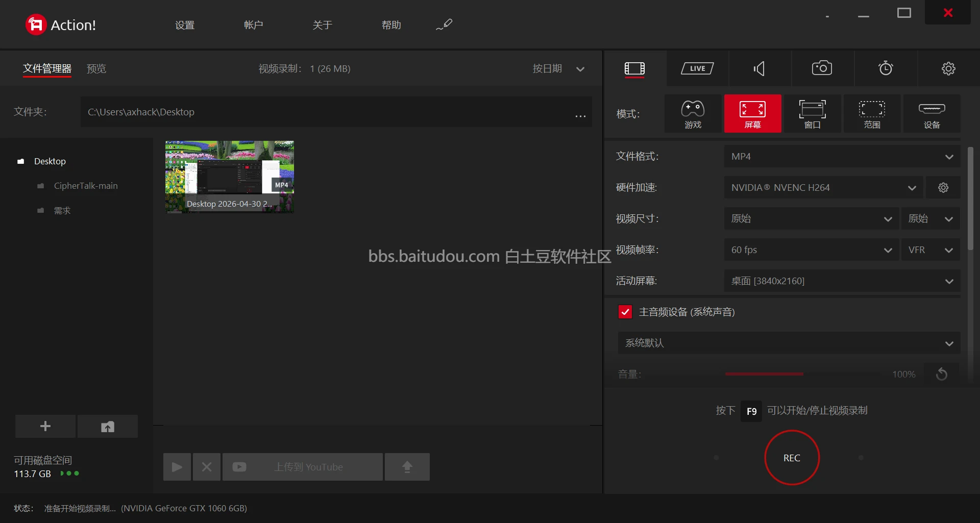
Task: Open the 设置 menu
Action: tap(185, 25)
